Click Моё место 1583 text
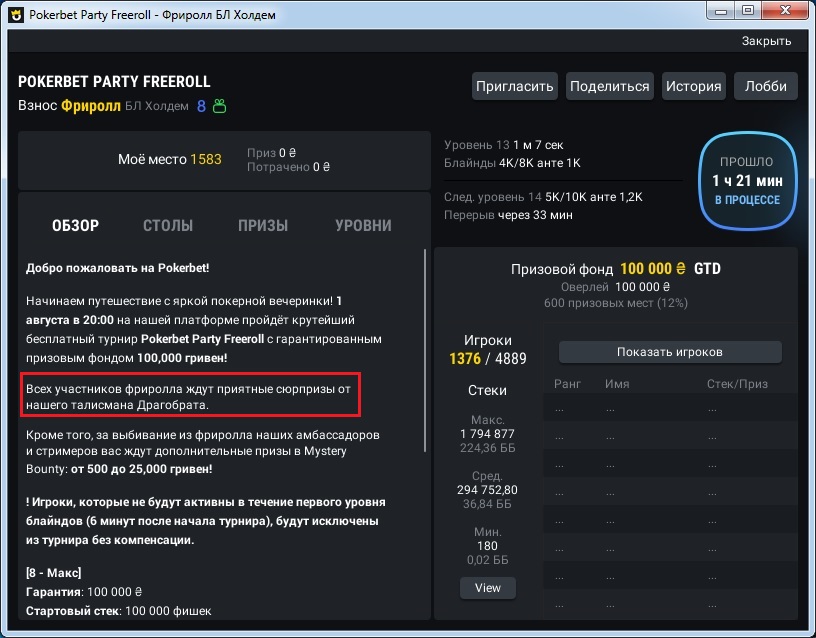Screen dimensions: 816x638 pos(170,159)
